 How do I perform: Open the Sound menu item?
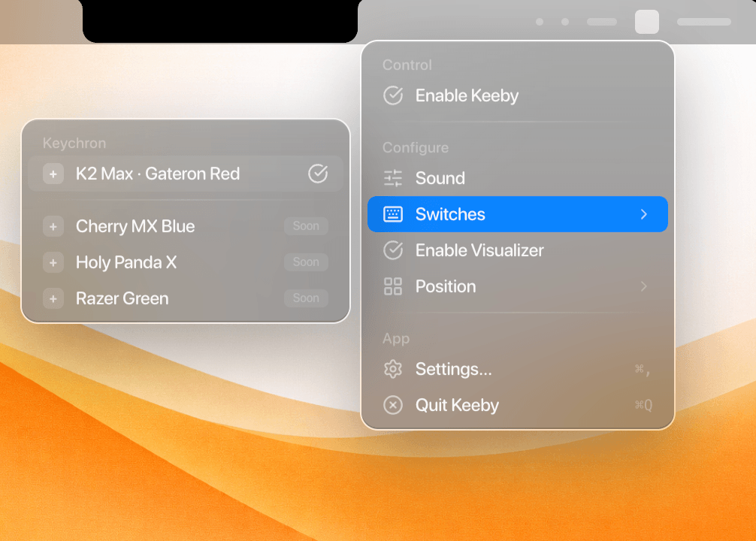pyautogui.click(x=440, y=178)
